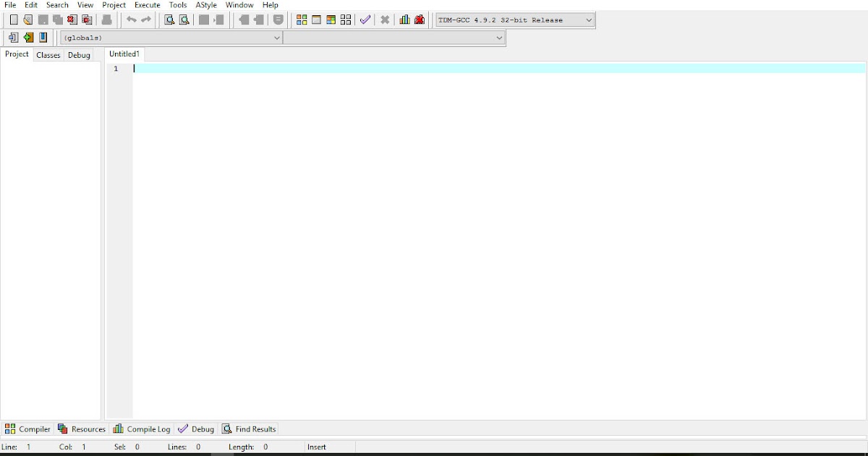Screen dimensions: 868x456
Task: Open the Find Results panel
Action: pos(249,428)
